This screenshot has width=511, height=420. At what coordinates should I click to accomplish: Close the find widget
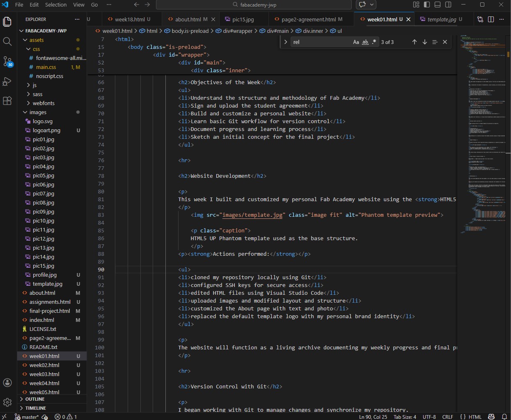445,42
